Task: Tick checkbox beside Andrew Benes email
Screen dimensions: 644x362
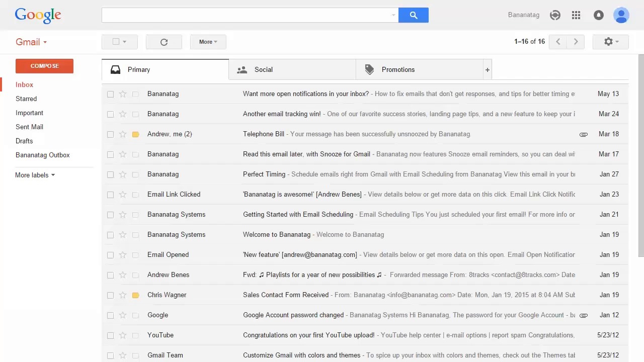Action: 110,275
